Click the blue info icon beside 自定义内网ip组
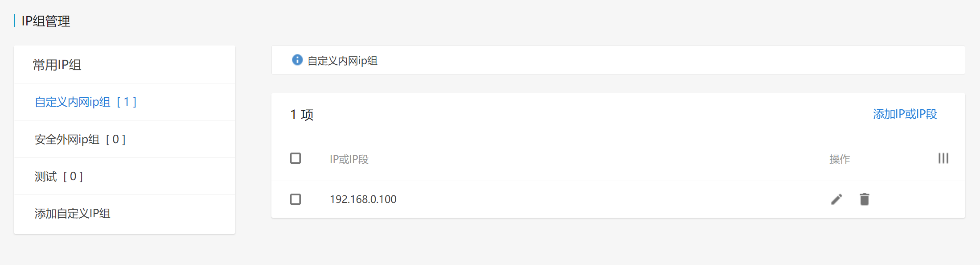This screenshot has height=265, width=980. click(x=297, y=60)
